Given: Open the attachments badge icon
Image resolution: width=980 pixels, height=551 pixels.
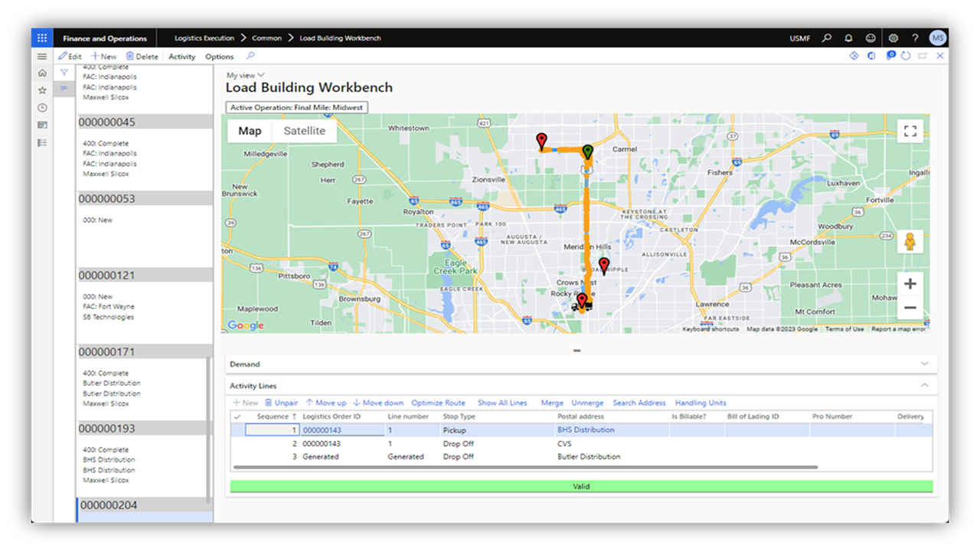Looking at the screenshot, I should (890, 56).
